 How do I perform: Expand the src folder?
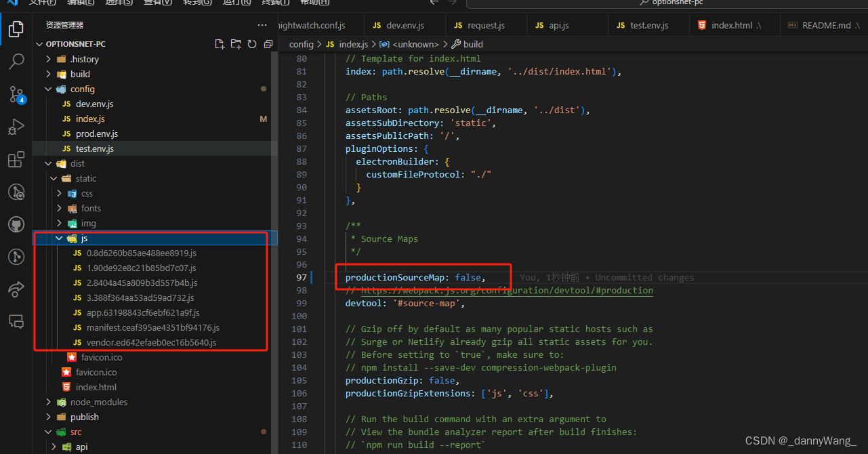pos(75,432)
